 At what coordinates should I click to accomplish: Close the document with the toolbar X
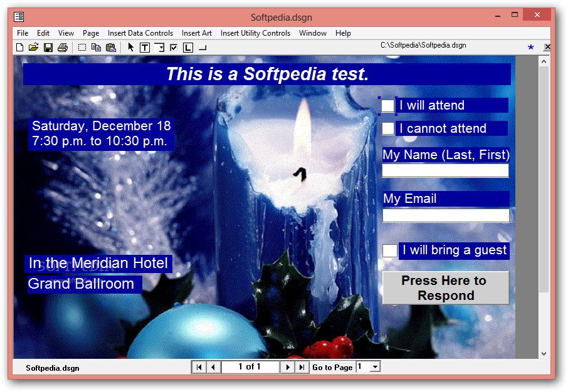[x=547, y=47]
